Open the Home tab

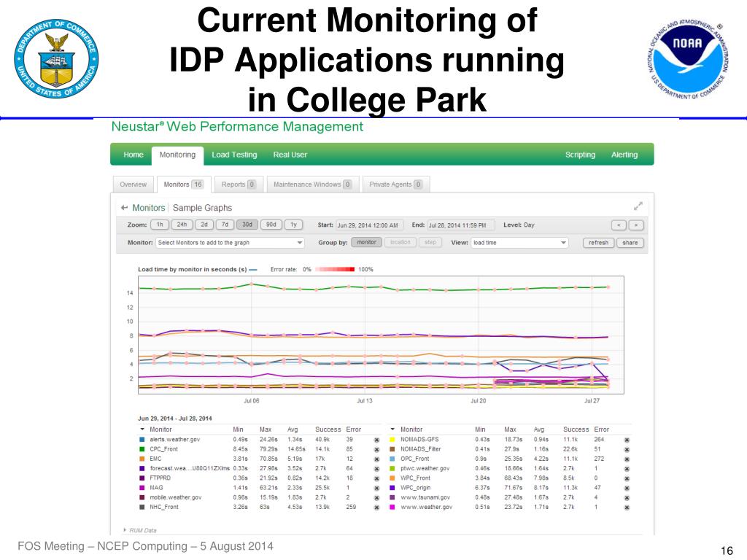coord(133,155)
